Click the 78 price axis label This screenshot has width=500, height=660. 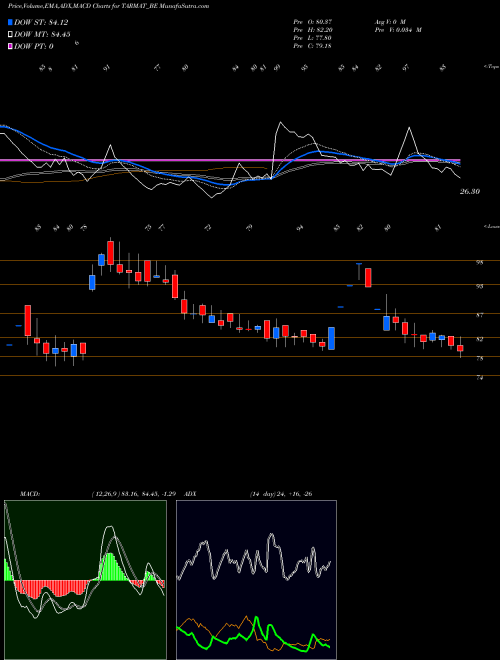pyautogui.click(x=480, y=359)
